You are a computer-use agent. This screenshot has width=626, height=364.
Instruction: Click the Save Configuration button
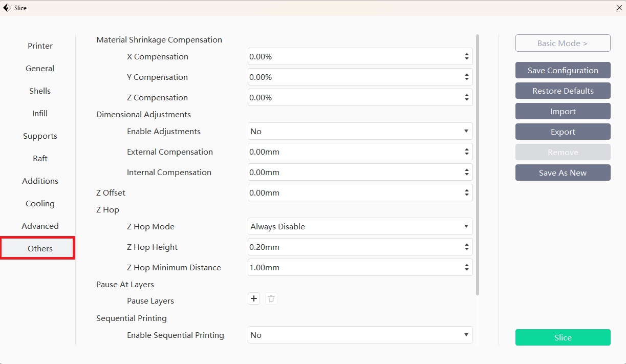click(x=563, y=71)
